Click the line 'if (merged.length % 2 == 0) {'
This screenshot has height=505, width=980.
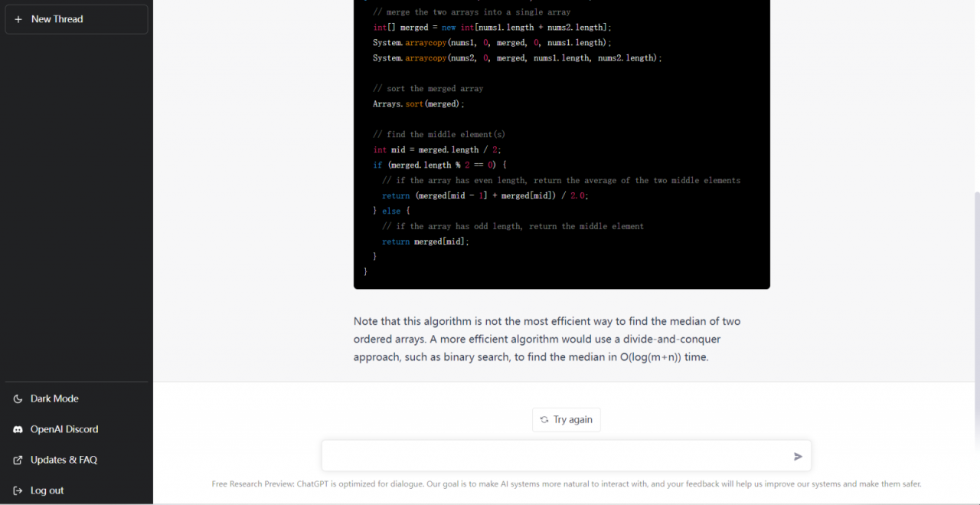440,165
